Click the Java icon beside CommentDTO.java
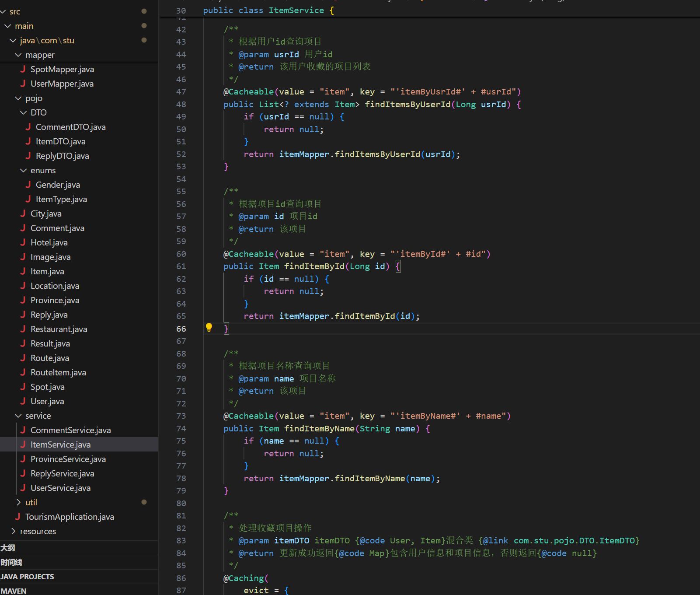Screen dimensions: 700x595 tap(28, 127)
